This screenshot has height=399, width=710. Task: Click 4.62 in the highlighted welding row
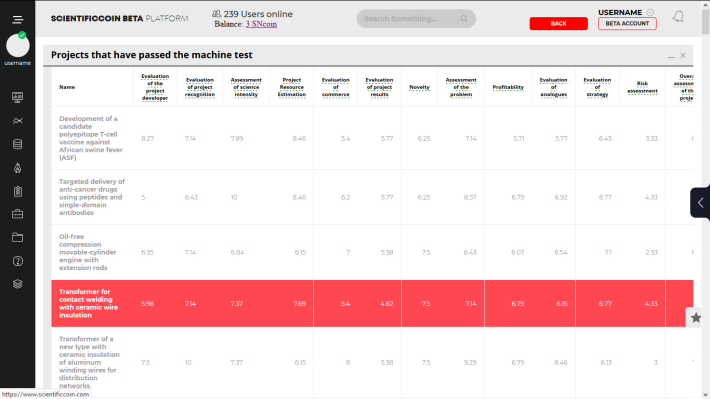387,303
